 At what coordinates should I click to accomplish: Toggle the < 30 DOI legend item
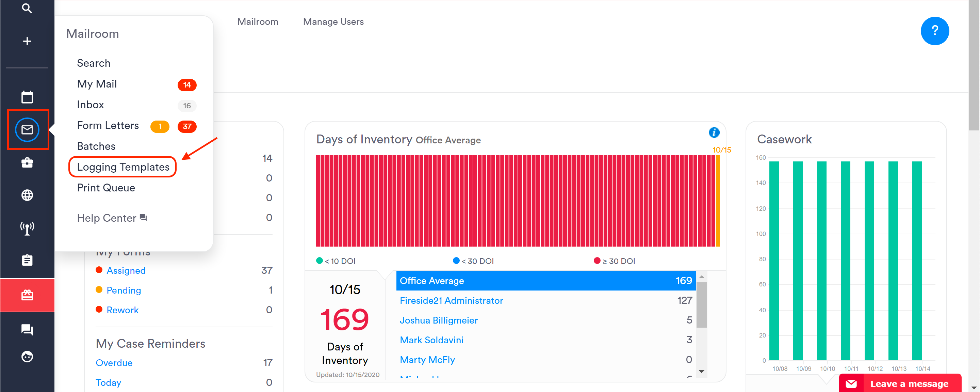pos(473,261)
